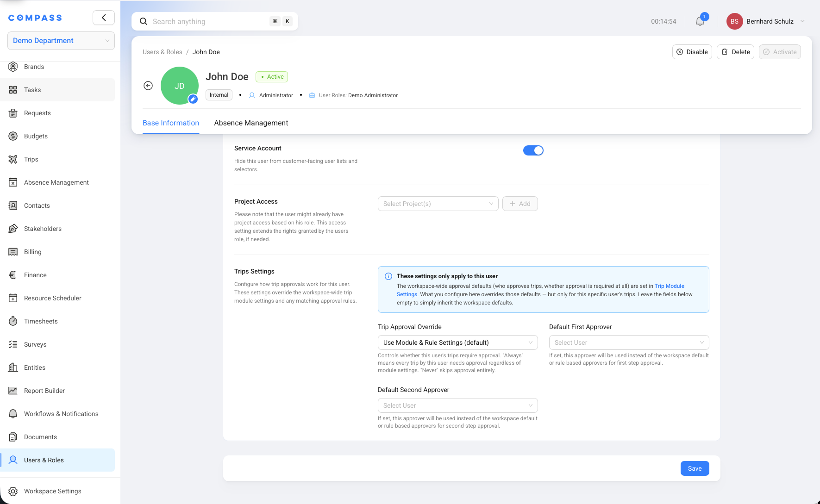Screen dimensions: 820x504
Task: Click the Demo Administrator role text
Action: pyautogui.click(x=373, y=95)
